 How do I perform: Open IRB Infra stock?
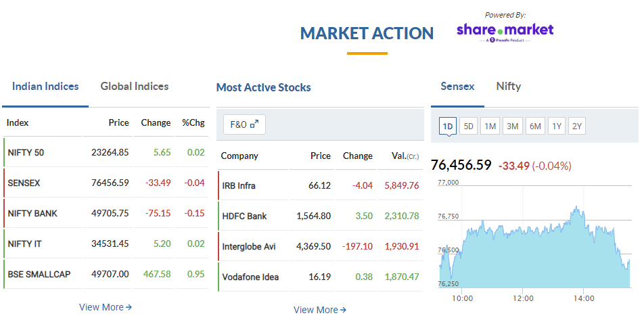(239, 185)
